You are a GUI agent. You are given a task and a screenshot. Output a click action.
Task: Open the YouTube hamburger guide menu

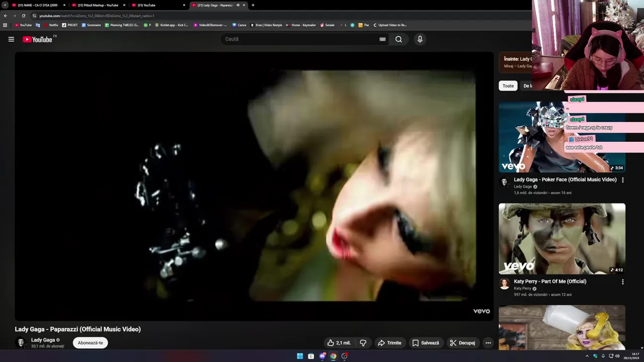coord(11,39)
